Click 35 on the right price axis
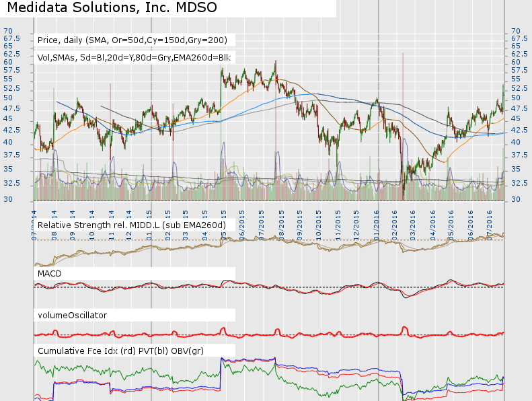This screenshot has width=532, height=401. pyautogui.click(x=516, y=169)
